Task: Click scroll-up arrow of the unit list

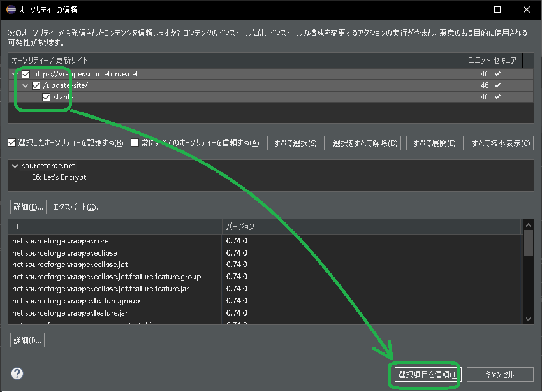Action: (x=528, y=225)
